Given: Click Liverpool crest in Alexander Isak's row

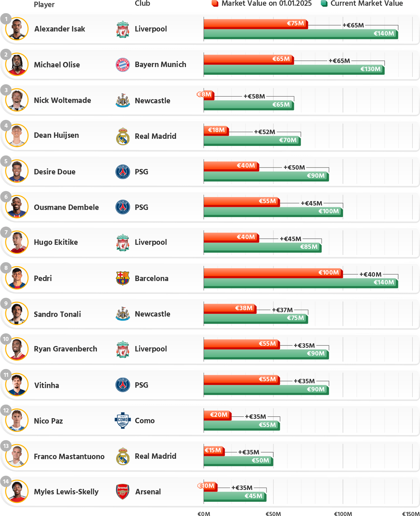Looking at the screenshot, I should [x=123, y=29].
